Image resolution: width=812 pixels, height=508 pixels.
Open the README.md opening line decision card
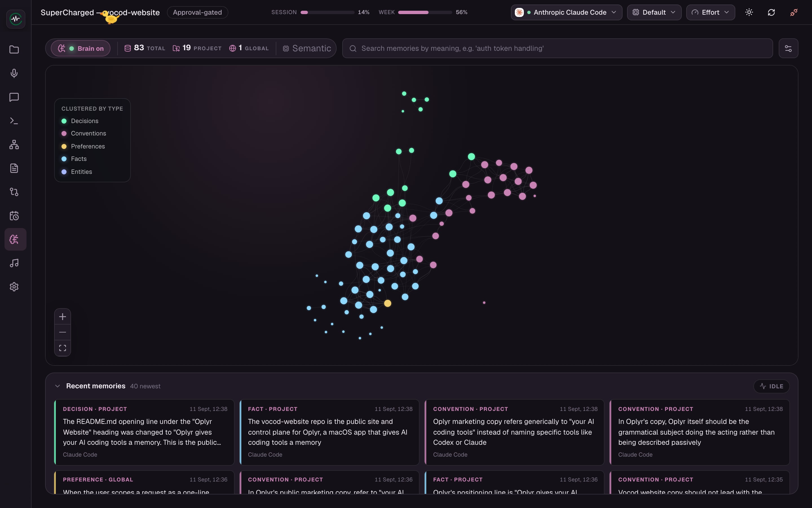coord(144,432)
